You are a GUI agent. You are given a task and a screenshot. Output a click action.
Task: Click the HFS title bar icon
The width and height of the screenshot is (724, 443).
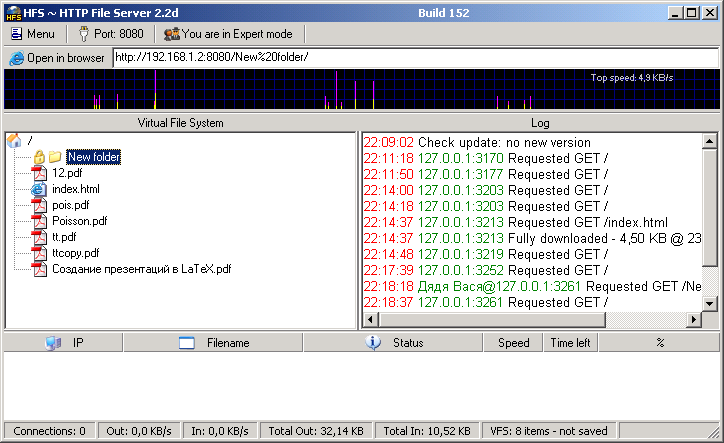pyautogui.click(x=14, y=13)
